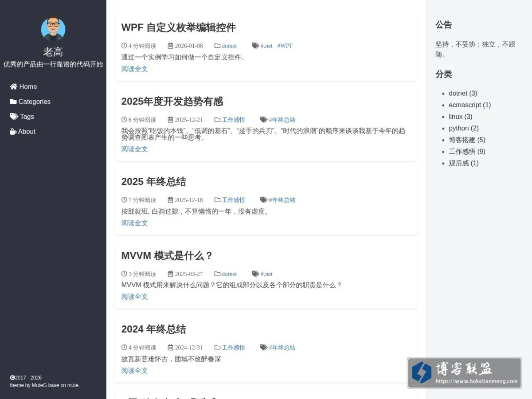Click the Tags icon in sidebar

point(14,117)
